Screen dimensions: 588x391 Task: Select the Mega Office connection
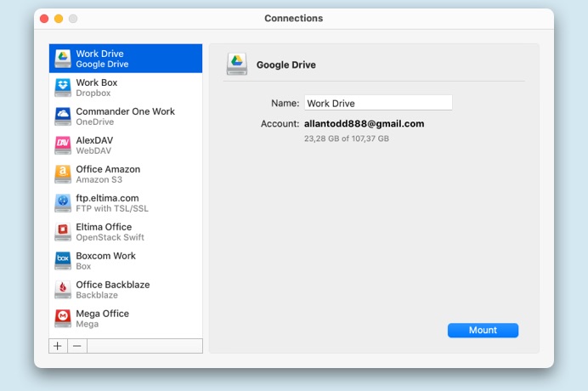point(126,319)
